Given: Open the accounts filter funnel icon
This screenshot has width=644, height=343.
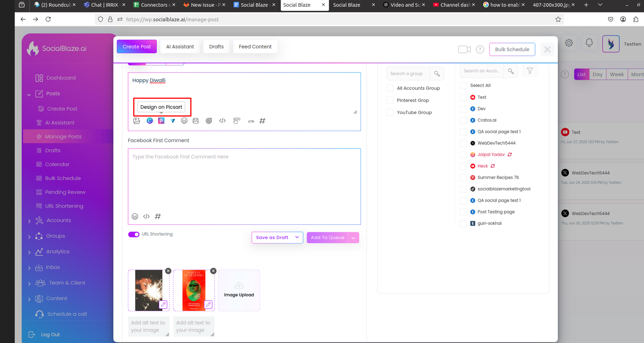Looking at the screenshot, I should coord(530,71).
